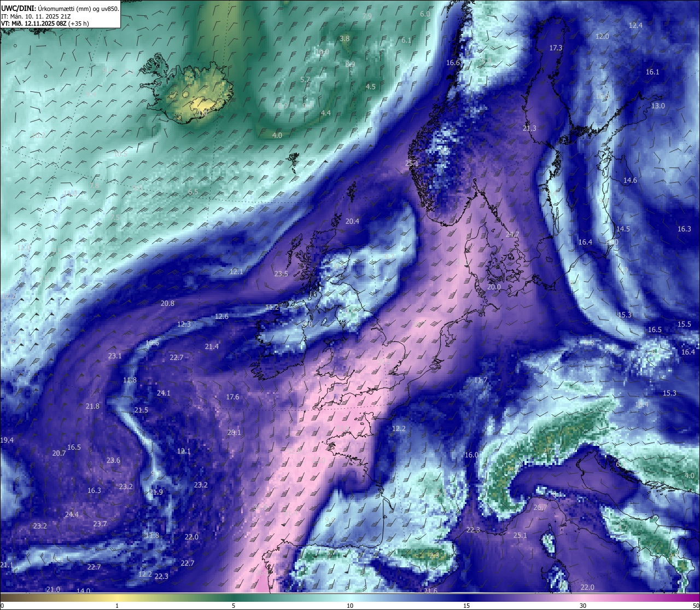Screen dimensions: 700x610
Task: Click the 0 tick on the colour scale
Action: click(x=2, y=605)
